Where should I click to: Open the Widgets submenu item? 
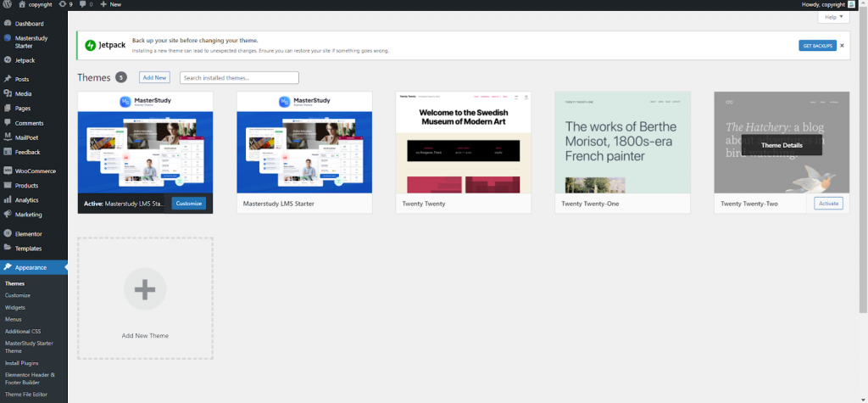coord(15,307)
